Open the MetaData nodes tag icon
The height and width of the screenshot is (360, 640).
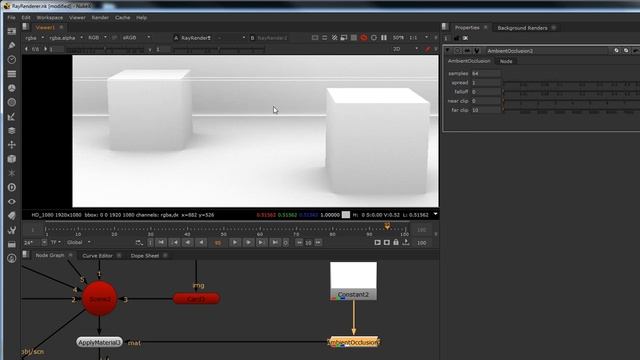click(x=12, y=216)
